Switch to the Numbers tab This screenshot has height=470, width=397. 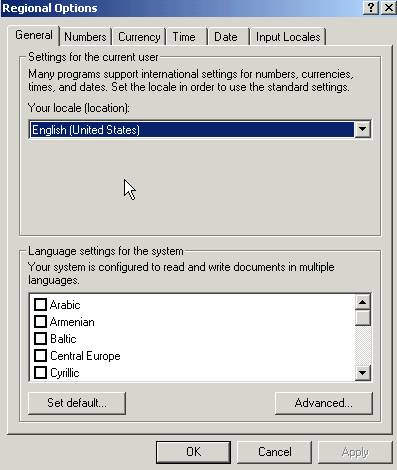[85, 37]
